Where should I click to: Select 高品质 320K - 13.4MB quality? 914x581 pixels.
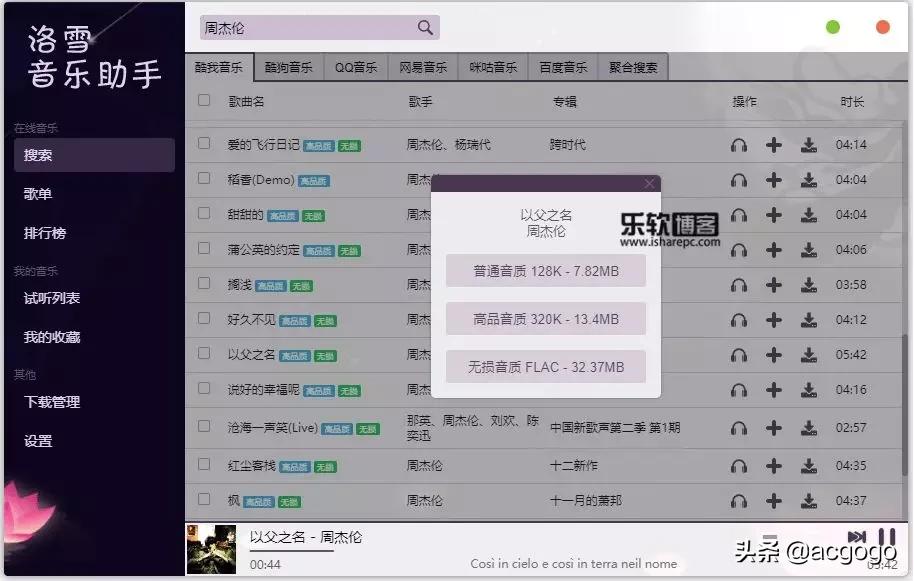(x=545, y=320)
